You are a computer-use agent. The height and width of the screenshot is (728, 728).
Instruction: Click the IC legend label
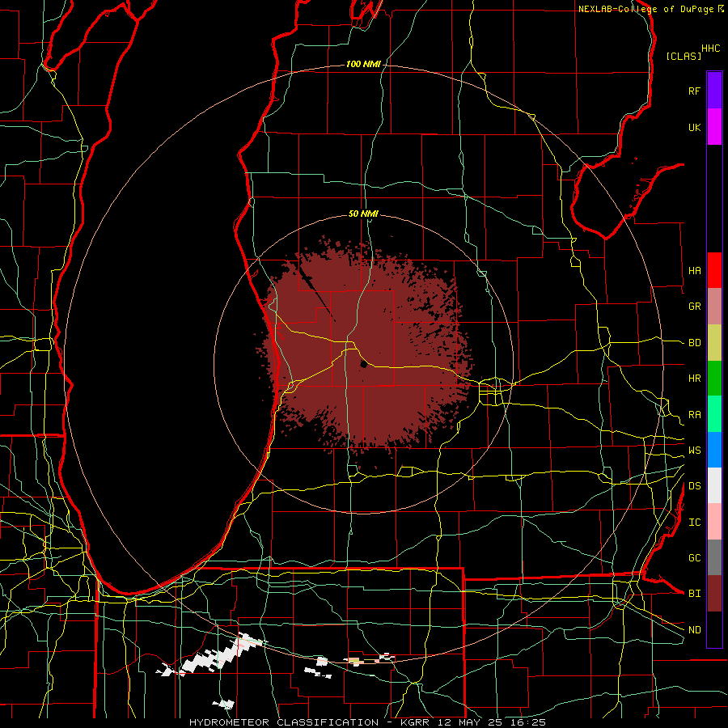pos(694,523)
